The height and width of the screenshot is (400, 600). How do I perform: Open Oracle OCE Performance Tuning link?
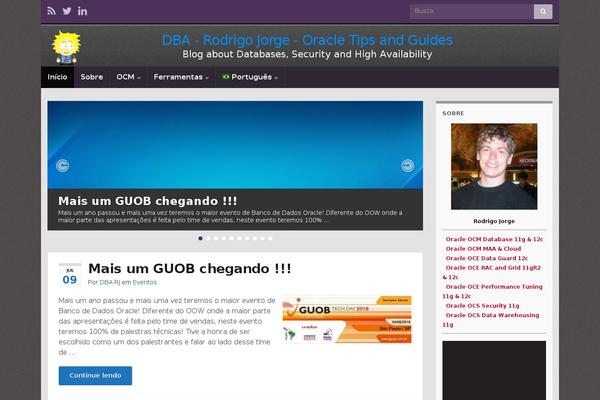click(492, 291)
